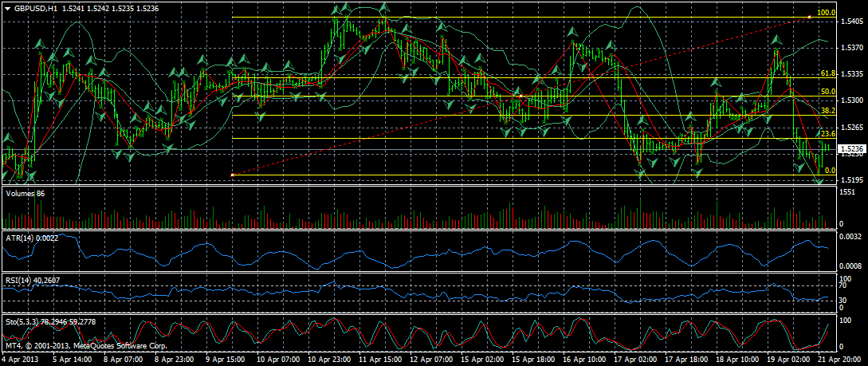868x366 pixels.
Task: Select the Fibonacci 100.0 level label
Action: click(x=827, y=14)
